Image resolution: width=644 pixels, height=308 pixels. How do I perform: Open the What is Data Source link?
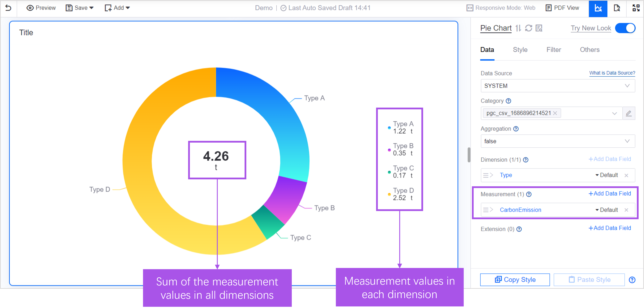point(612,73)
